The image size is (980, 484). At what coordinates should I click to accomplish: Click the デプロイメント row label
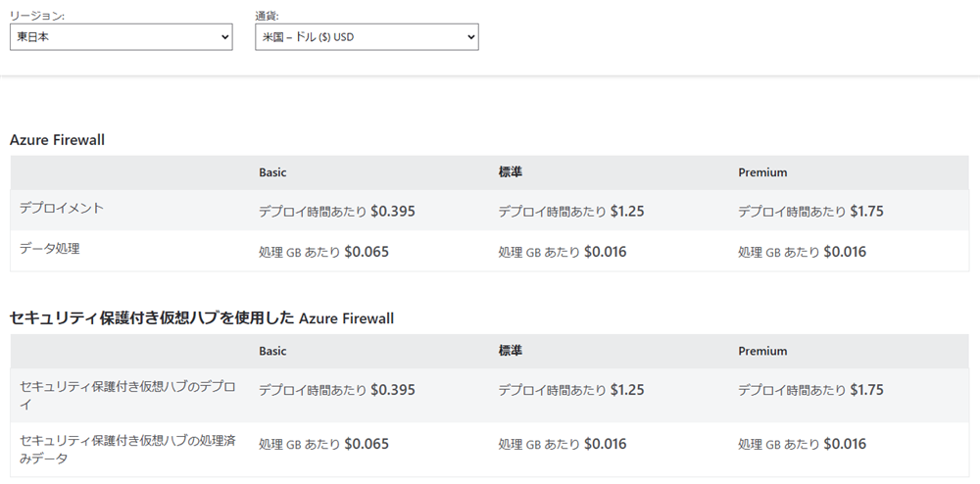click(62, 208)
